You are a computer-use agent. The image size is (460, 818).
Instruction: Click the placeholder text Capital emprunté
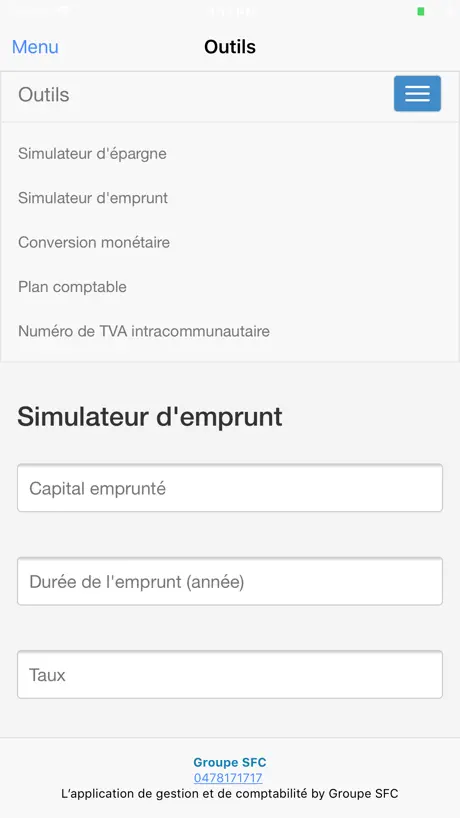pyautogui.click(x=98, y=489)
